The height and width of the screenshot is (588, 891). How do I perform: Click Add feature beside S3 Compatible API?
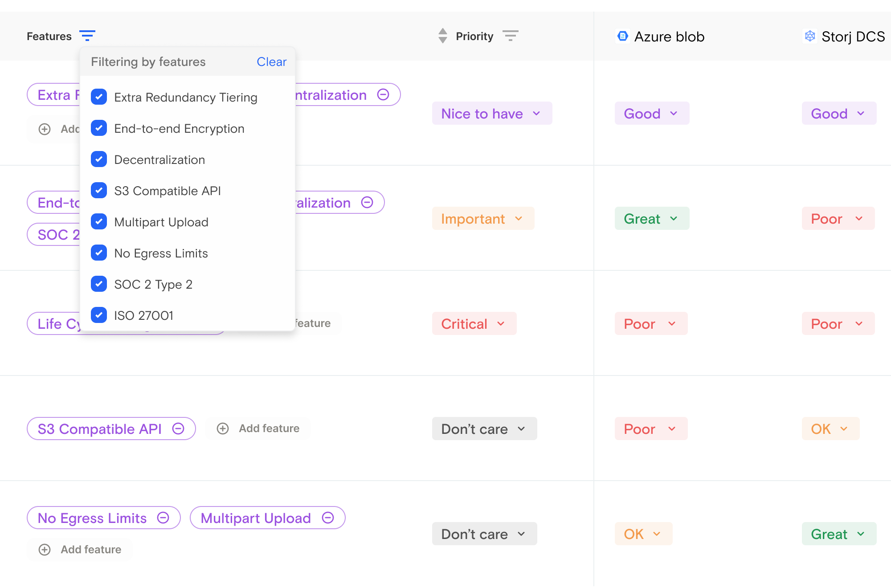coord(258,429)
